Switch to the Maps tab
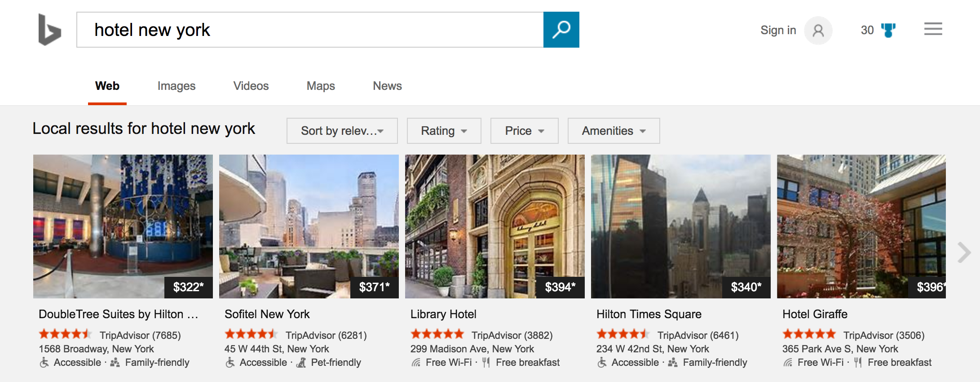 pyautogui.click(x=321, y=86)
